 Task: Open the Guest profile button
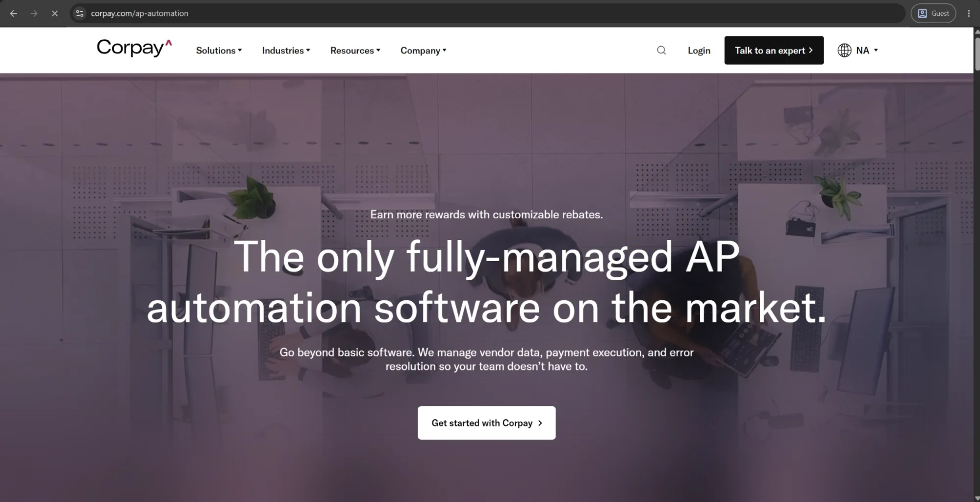click(933, 13)
